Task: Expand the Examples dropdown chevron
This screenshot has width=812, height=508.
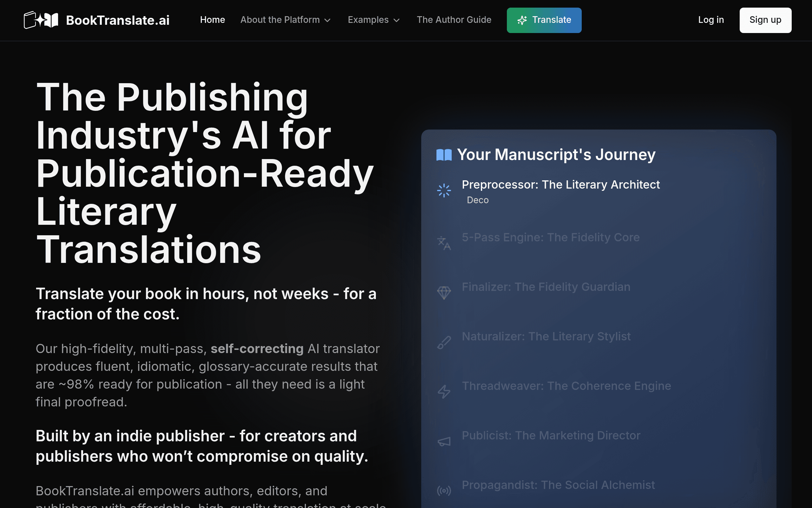Action: pyautogui.click(x=396, y=21)
